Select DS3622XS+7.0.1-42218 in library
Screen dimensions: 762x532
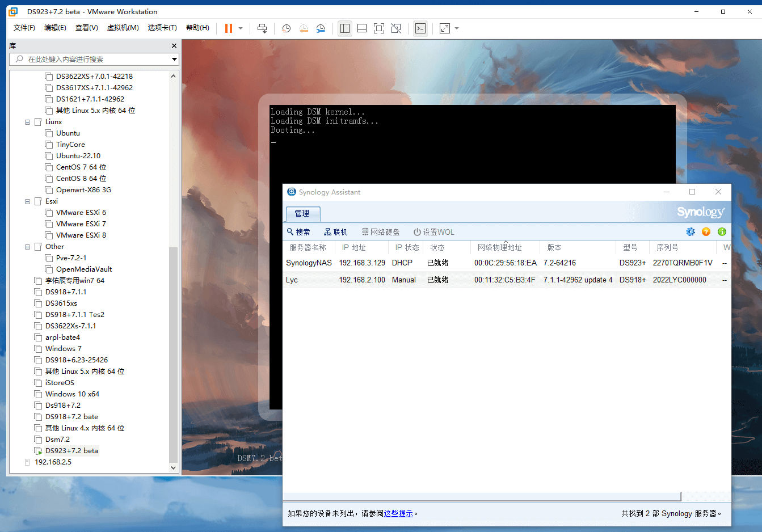click(94, 77)
